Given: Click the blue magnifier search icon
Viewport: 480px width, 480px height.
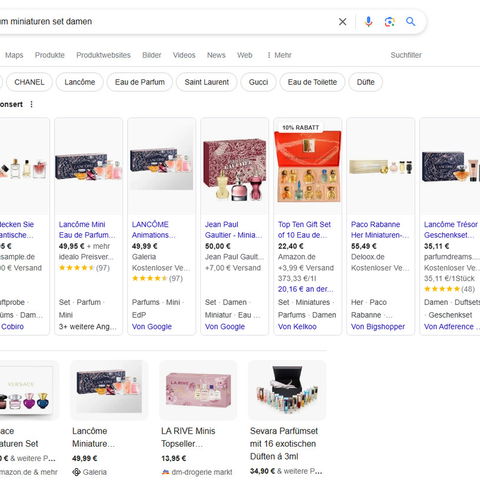Looking at the screenshot, I should [x=410, y=22].
